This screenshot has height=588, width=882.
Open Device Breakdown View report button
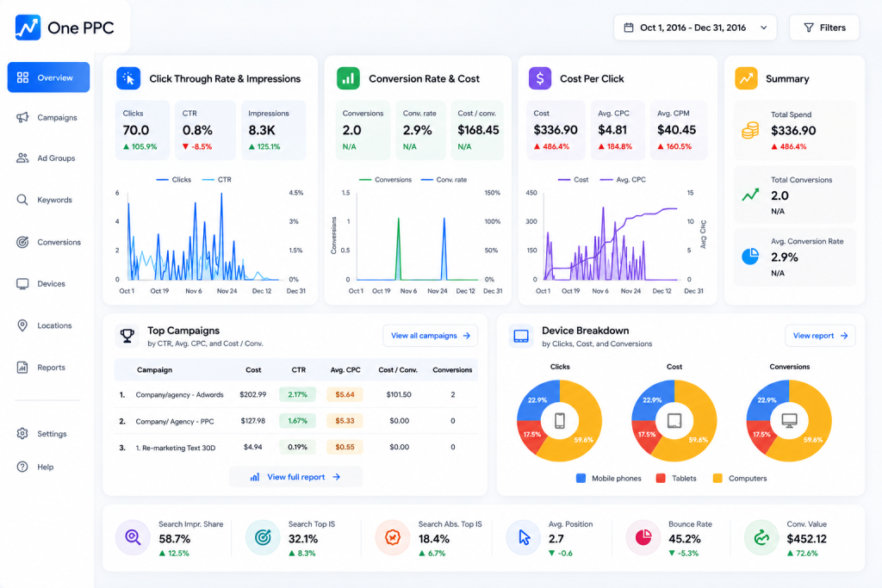tap(820, 336)
